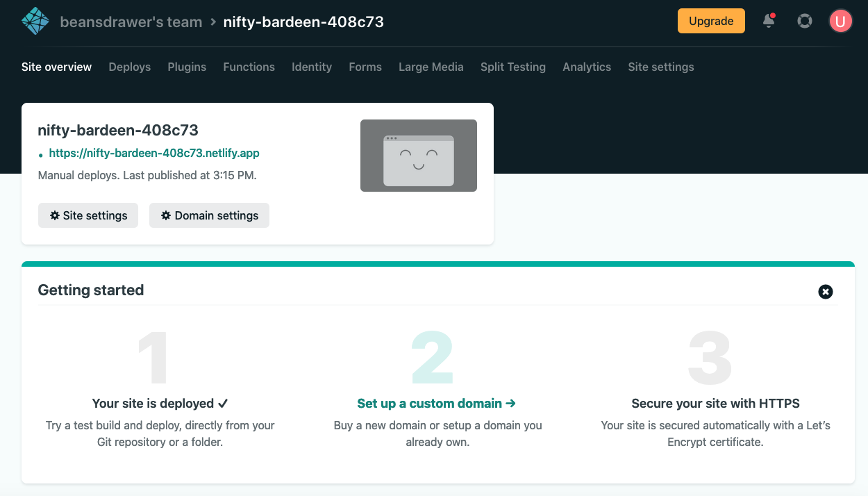Switch to the Deploys tab
Image resolution: width=868 pixels, height=496 pixels.
(130, 67)
